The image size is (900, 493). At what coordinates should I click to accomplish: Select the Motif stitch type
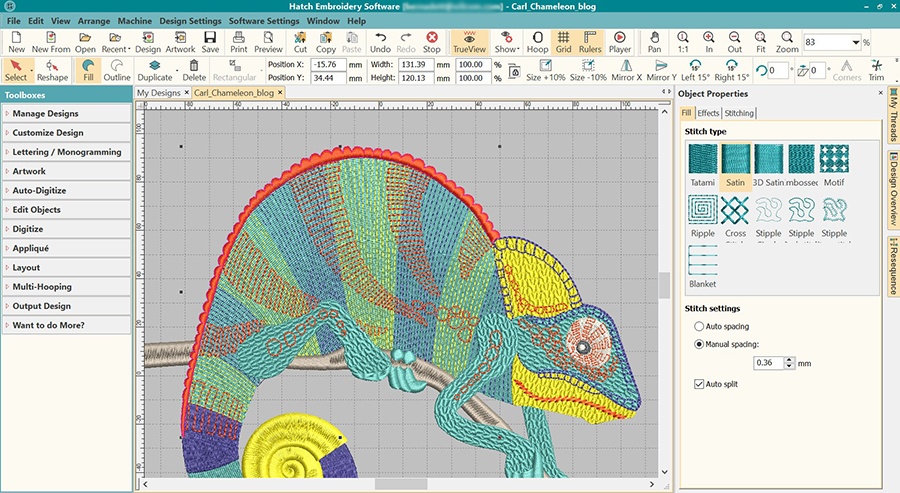coord(834,164)
